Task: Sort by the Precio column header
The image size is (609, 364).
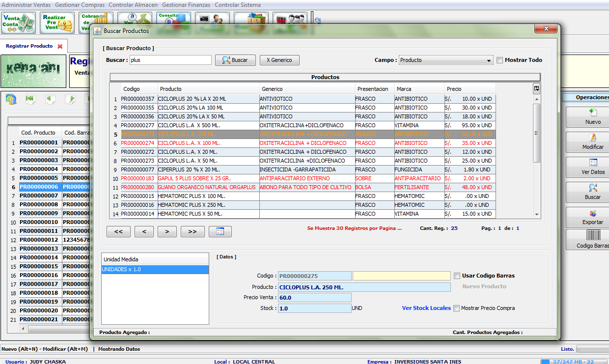Action: 470,89
